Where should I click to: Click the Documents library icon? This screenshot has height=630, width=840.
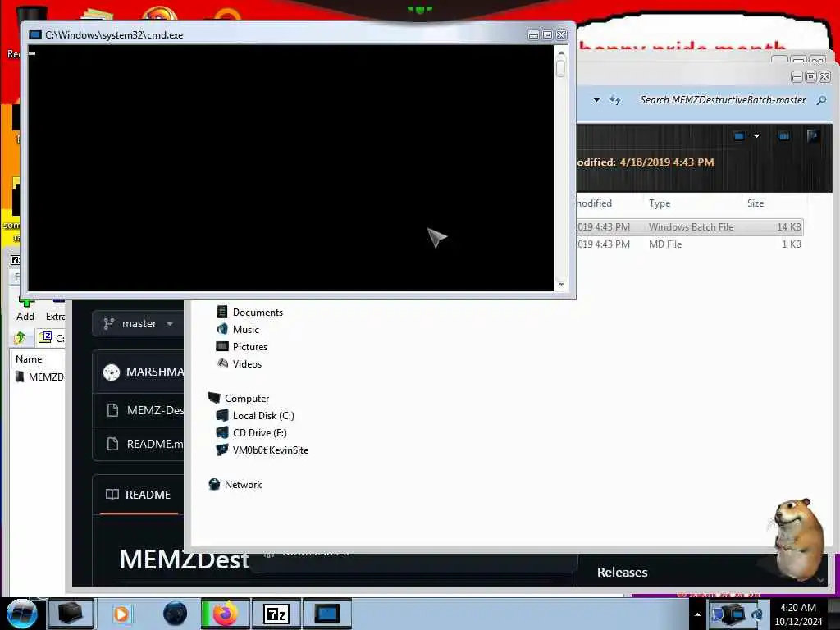tap(221, 312)
